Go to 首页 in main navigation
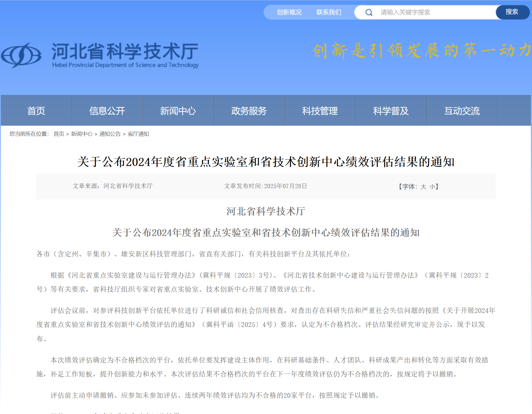The image size is (532, 414). pyautogui.click(x=36, y=111)
